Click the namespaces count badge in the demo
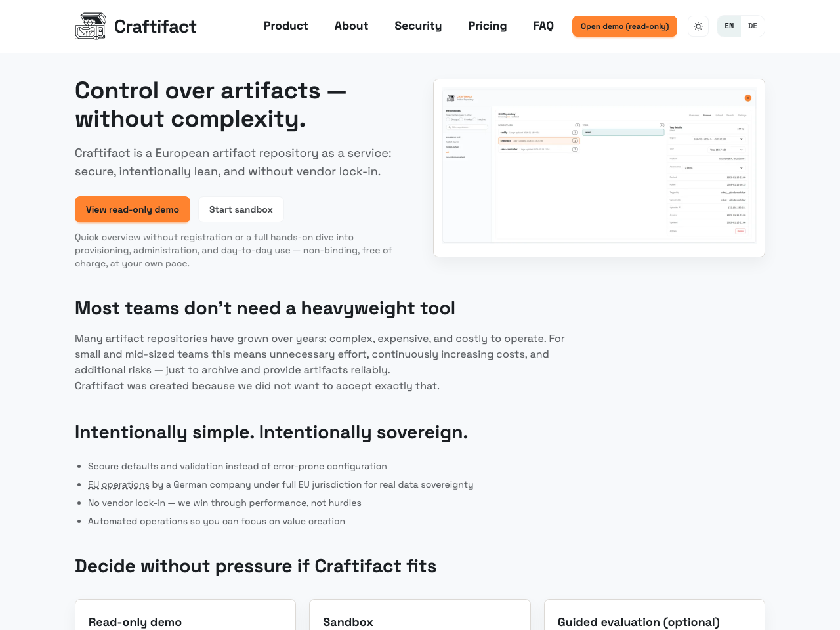Viewport: 840px width, 630px height. 577,125
